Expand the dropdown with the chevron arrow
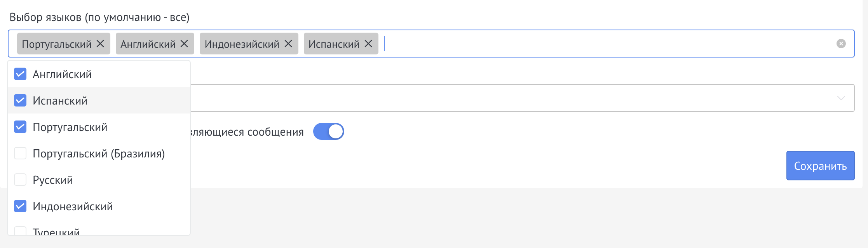Image resolution: width=868 pixels, height=248 pixels. point(841,98)
